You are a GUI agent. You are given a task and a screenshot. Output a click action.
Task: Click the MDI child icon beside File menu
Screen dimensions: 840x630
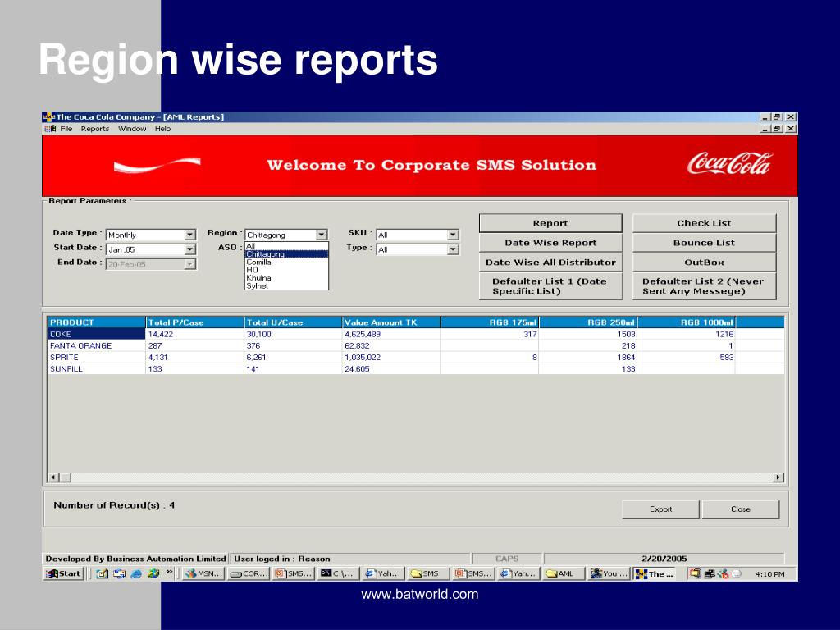click(50, 129)
